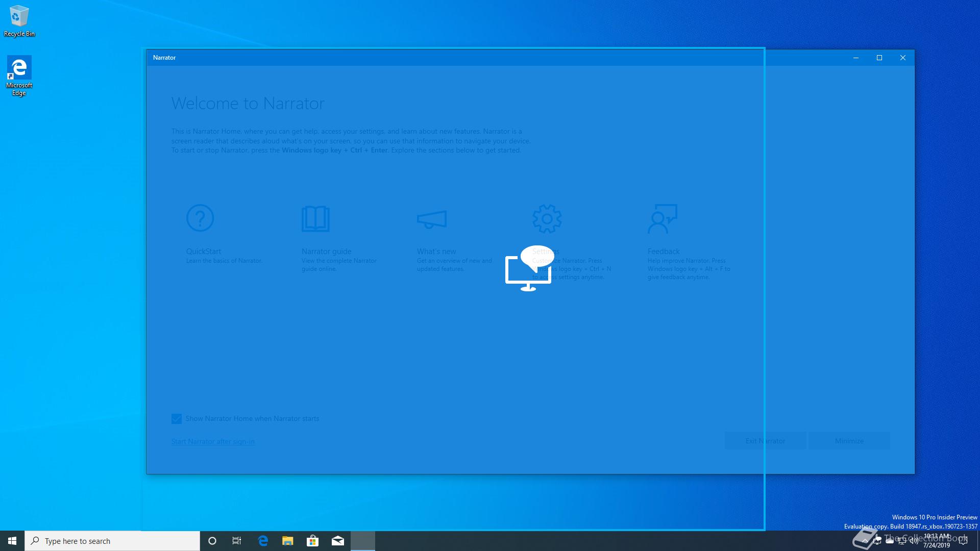Select the Narrator guide title text
Viewport: 980px width, 551px height.
click(326, 251)
